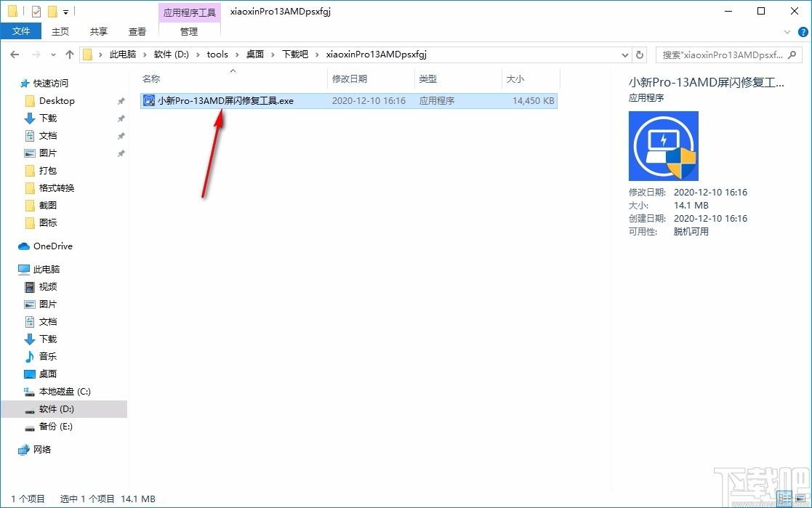This screenshot has height=508, width=812.
Task: Open 图片 under 此电脑
Action: point(48,304)
